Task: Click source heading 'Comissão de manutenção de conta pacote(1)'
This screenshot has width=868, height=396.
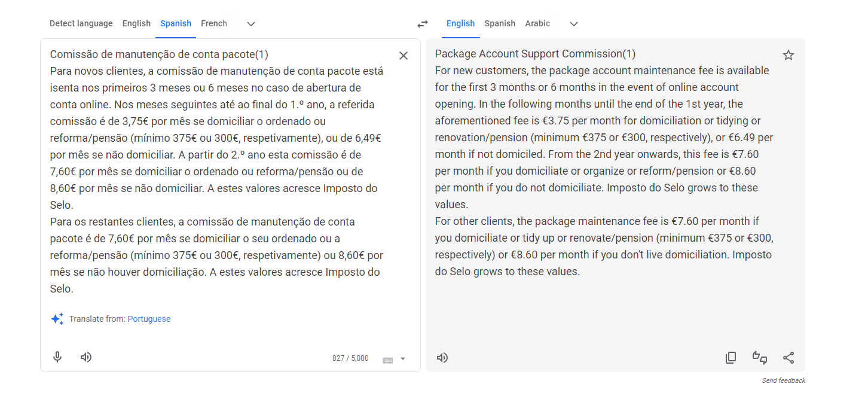Action: tap(159, 54)
